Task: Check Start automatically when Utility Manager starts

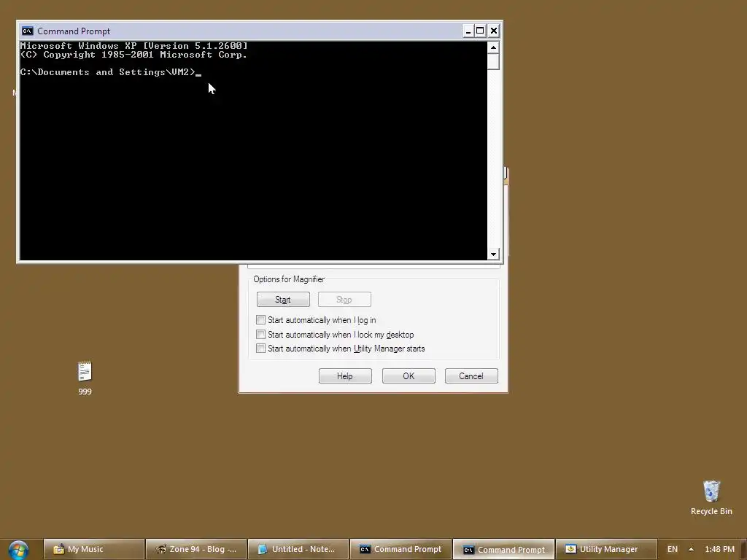Action: coord(260,348)
